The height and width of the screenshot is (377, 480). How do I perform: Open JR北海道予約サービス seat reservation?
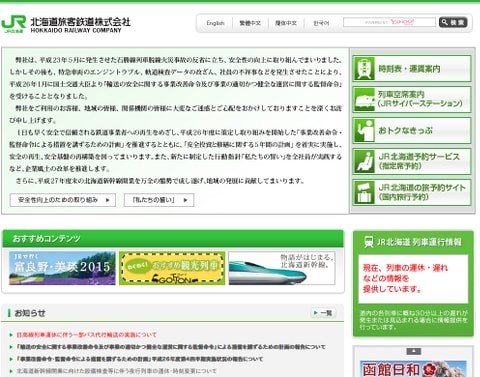[412, 161]
